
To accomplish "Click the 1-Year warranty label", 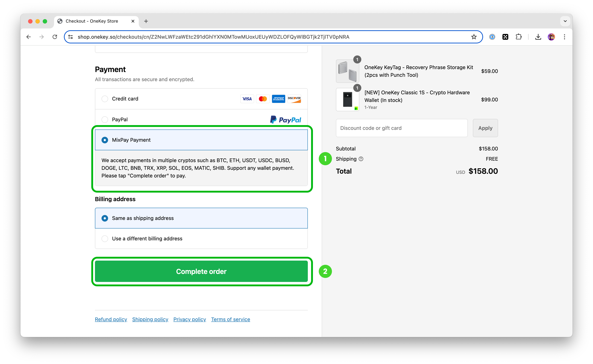I will pyautogui.click(x=371, y=107).
